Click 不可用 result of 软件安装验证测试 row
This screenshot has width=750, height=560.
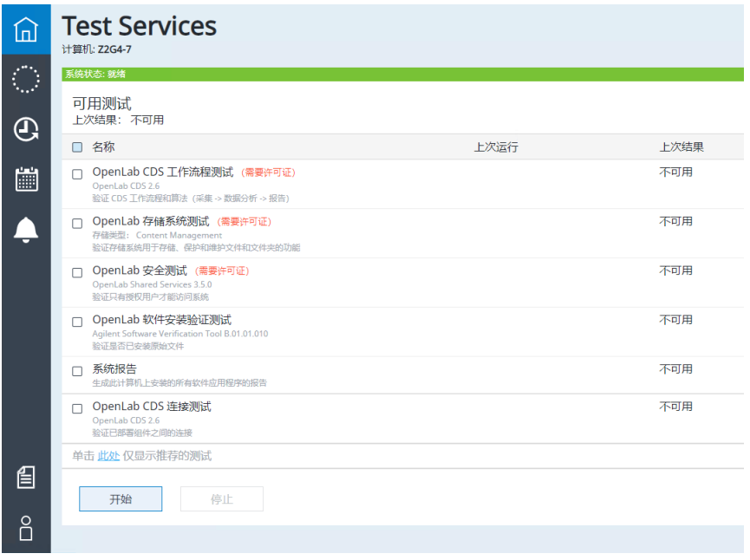[675, 320]
